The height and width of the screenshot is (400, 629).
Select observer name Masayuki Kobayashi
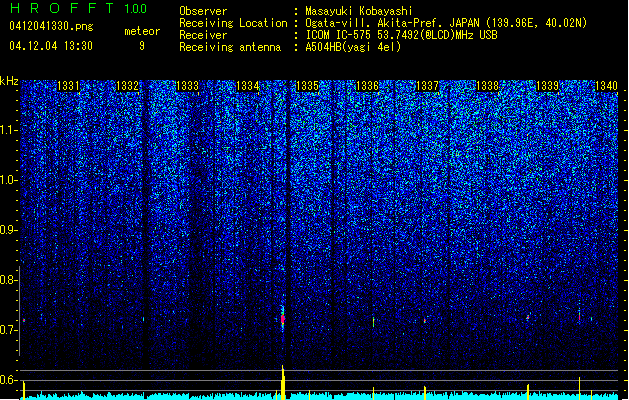(359, 11)
